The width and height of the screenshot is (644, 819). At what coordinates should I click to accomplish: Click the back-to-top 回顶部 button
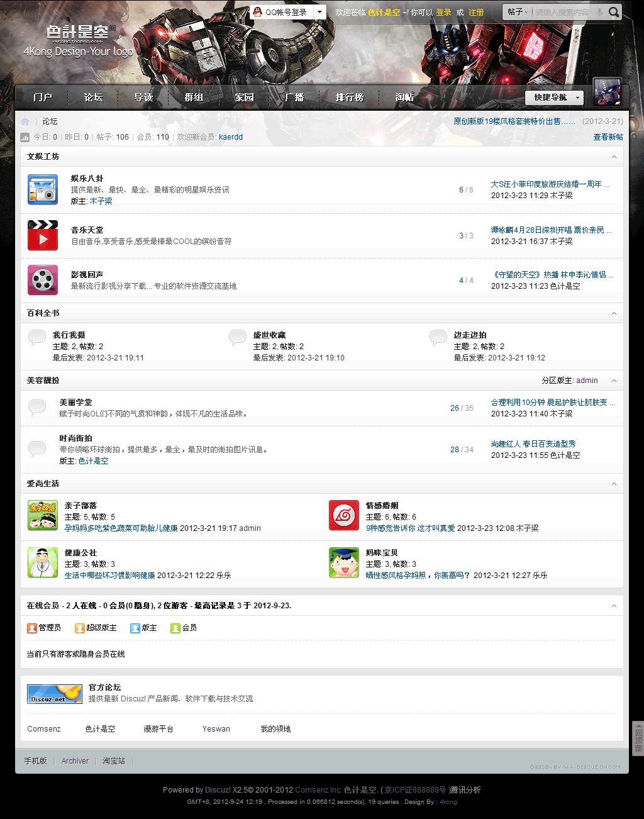pyautogui.click(x=638, y=738)
